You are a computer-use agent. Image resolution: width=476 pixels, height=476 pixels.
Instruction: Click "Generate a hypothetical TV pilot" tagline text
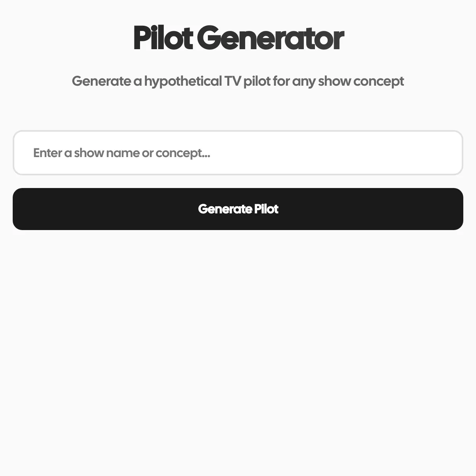(x=167, y=81)
